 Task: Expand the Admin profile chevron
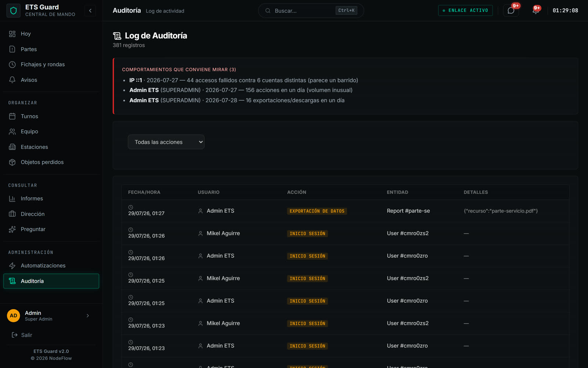(x=87, y=316)
